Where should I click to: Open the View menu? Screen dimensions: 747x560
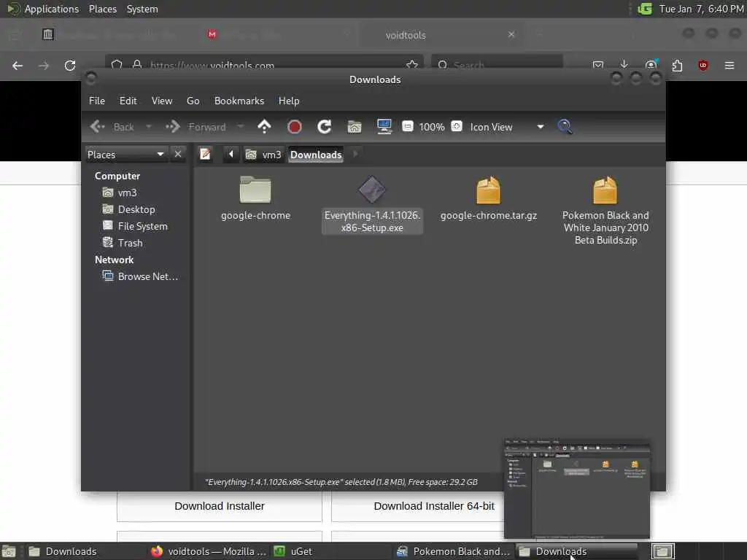coord(162,101)
